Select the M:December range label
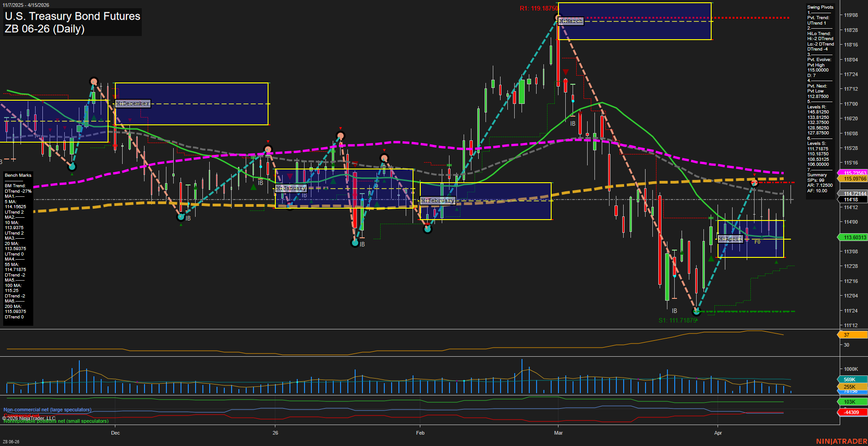 pos(133,104)
